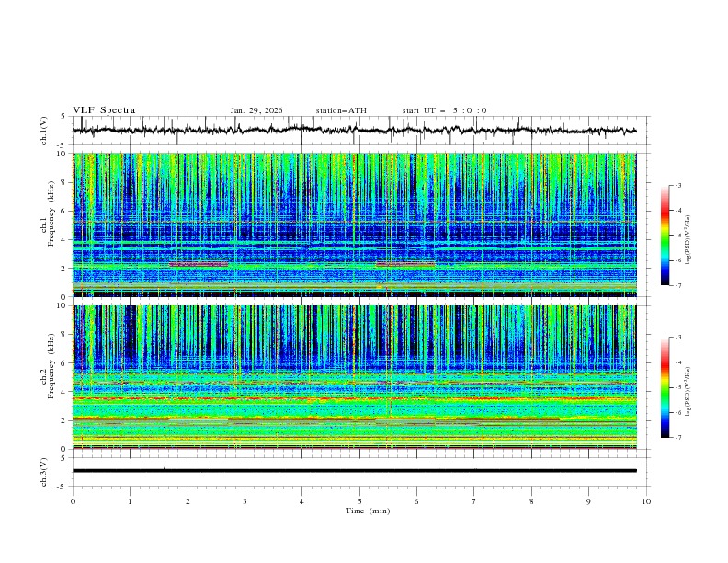Click the ch.1 "Frequency (kHz)" axis label
This screenshot has height=563, width=728.
tap(51, 214)
